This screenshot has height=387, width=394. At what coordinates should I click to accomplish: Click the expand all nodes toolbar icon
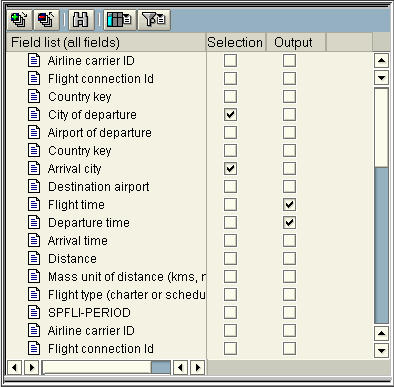pyautogui.click(x=19, y=19)
